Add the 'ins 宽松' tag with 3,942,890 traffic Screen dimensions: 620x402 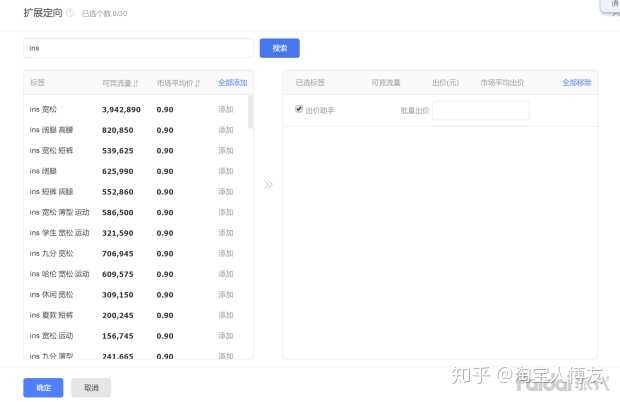226,110
